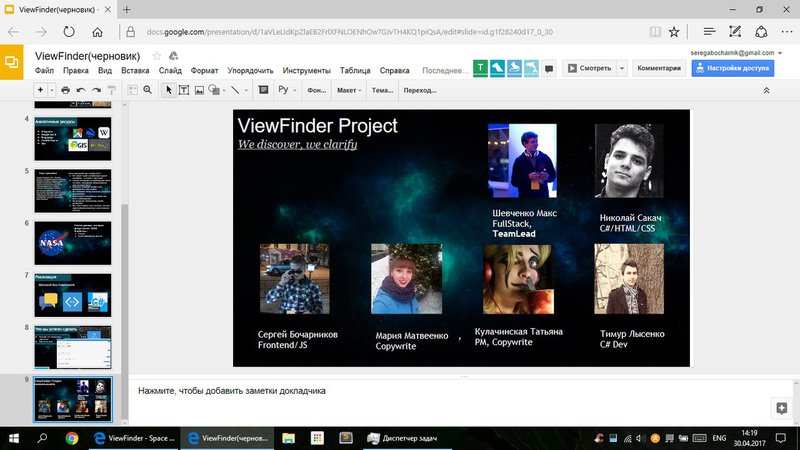
Task: Click the Print icon in toolbar
Action: click(x=66, y=90)
